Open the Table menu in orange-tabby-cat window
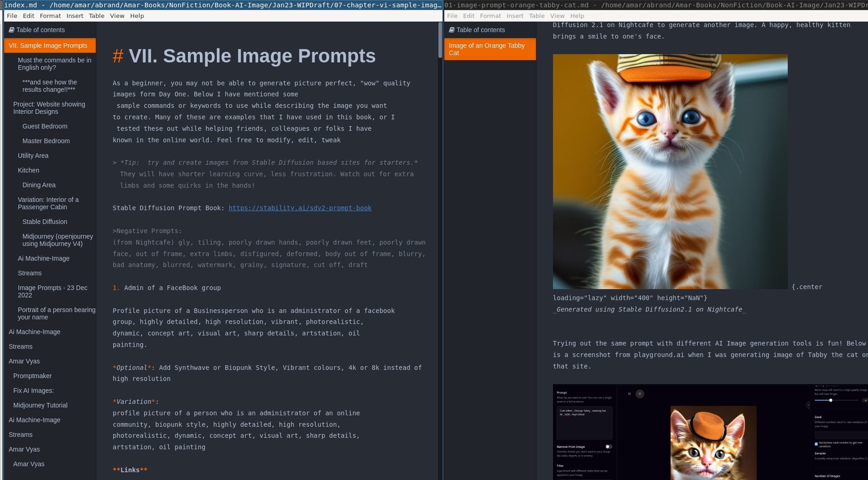The width and height of the screenshot is (868, 480). click(x=537, y=16)
